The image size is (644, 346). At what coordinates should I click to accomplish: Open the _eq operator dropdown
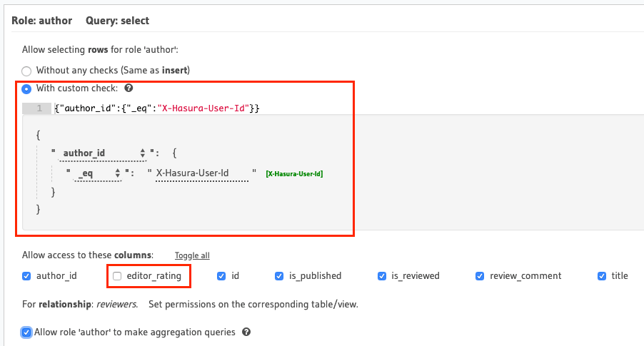click(x=98, y=173)
